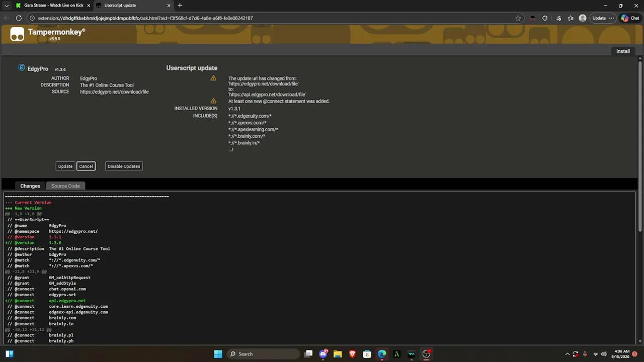Open Microsoft Store from the taskbar
644x362 pixels.
point(367,354)
